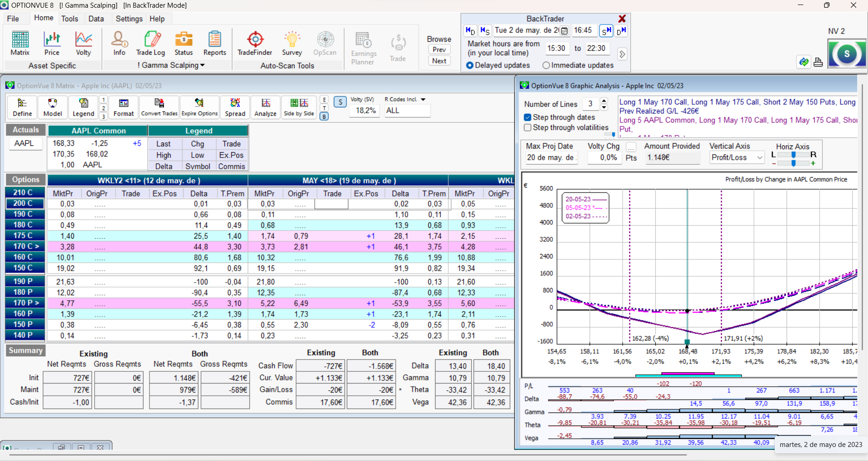Launch the TradeFinder tool

(255, 43)
